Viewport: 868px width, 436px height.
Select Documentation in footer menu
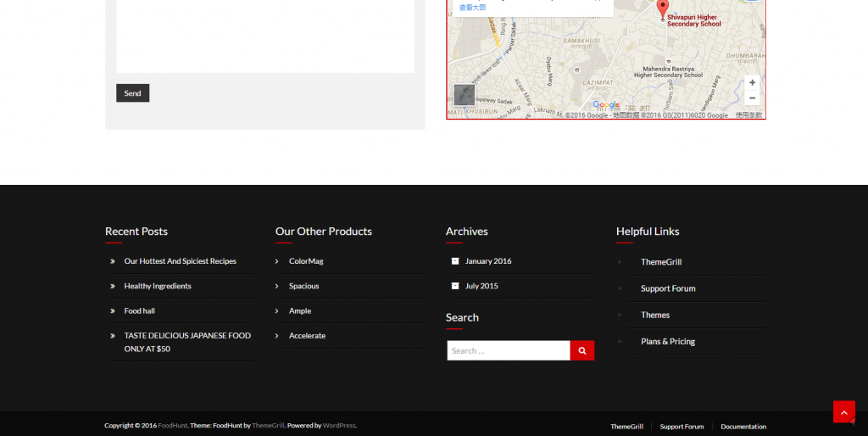tap(743, 427)
